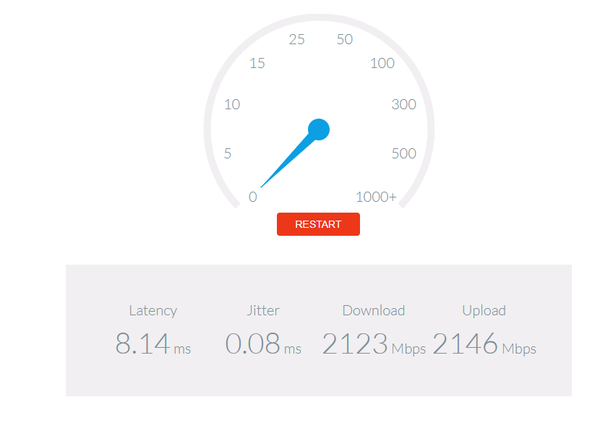Select the 0.08 ms jitter value
This screenshot has width=600, height=426.
263,343
